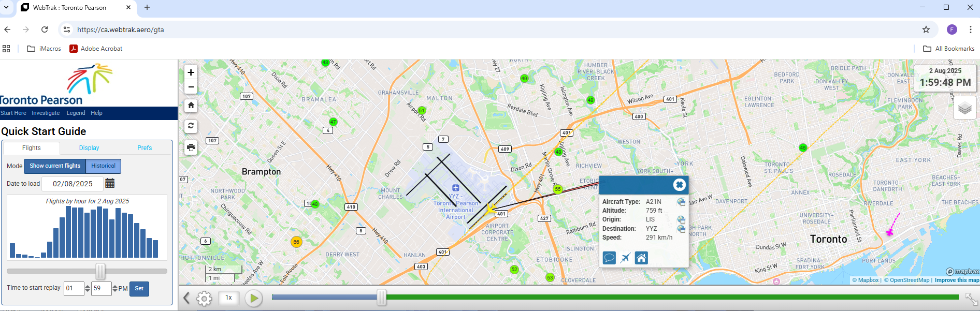The height and width of the screenshot is (311, 980).
Task: Select Historical mode
Action: [x=103, y=166]
